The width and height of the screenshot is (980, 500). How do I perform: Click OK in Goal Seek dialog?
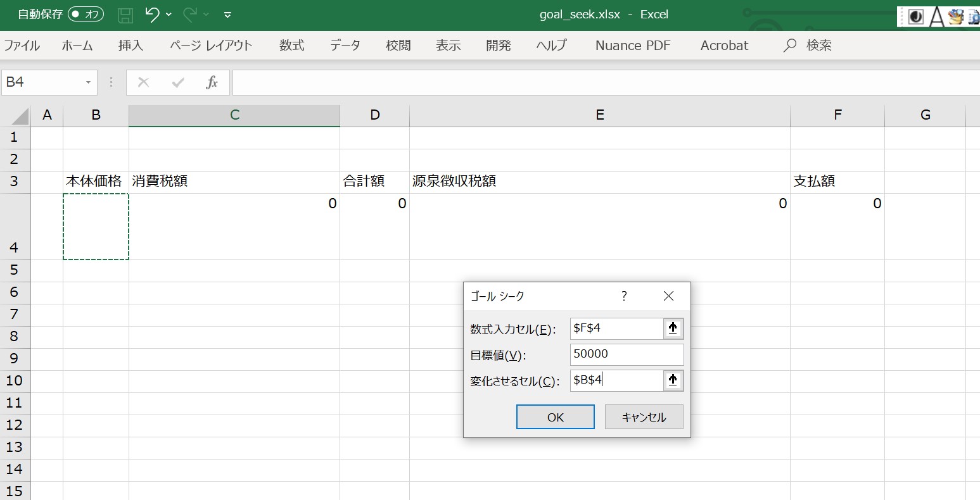(556, 417)
